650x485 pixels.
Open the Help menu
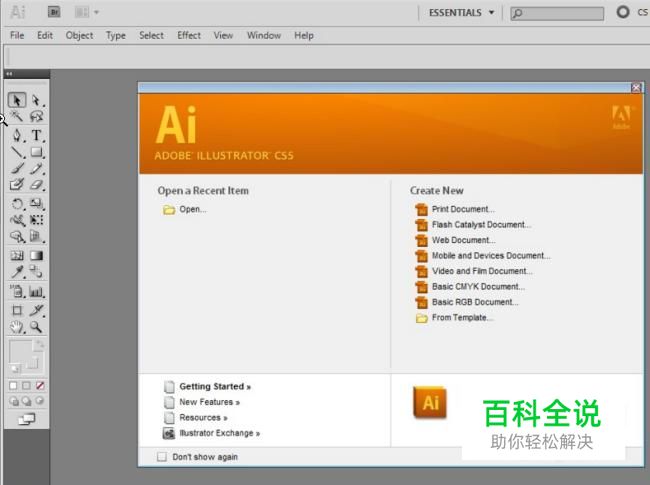(x=303, y=36)
